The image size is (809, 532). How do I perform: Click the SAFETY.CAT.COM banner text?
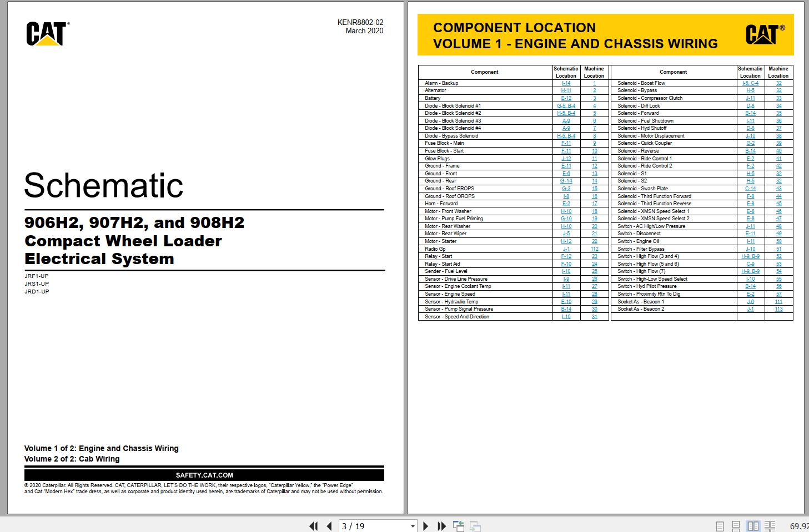(204, 475)
